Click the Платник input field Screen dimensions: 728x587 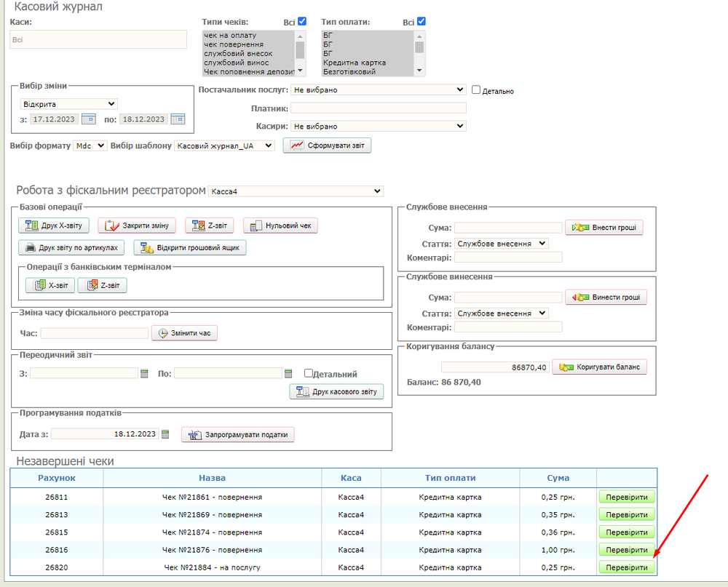pos(378,108)
